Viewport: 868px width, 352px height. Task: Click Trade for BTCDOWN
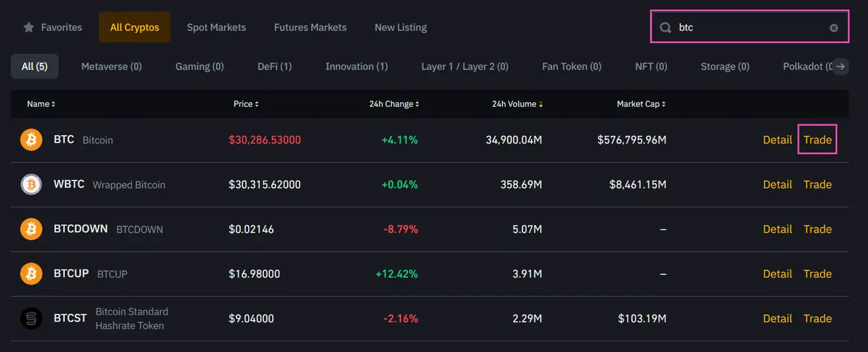(817, 229)
